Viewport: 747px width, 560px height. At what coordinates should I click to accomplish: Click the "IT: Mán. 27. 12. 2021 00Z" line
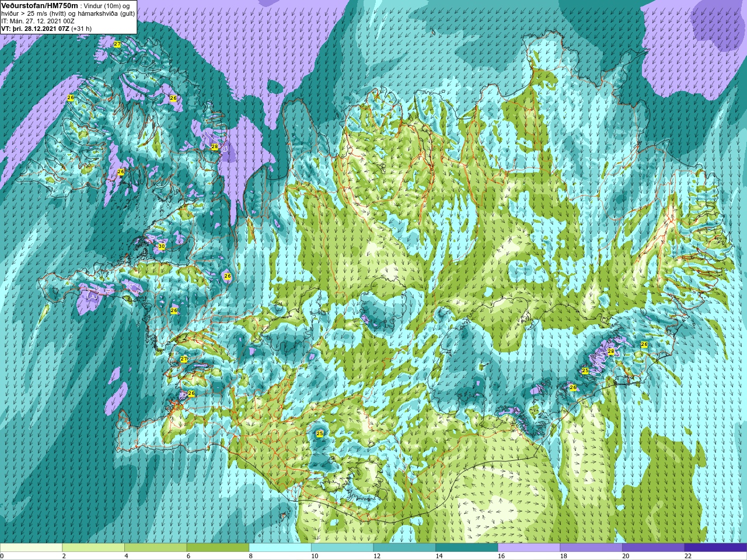pyautogui.click(x=38, y=20)
